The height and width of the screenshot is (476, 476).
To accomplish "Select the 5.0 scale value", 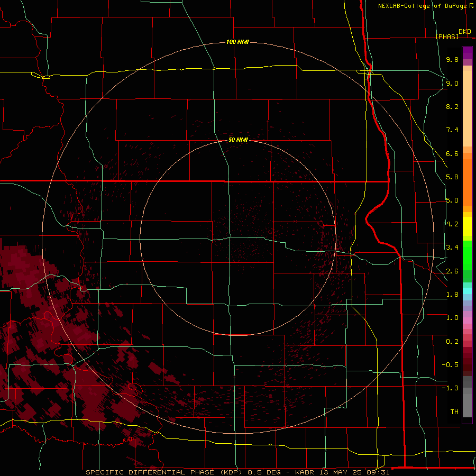I will point(452,200).
